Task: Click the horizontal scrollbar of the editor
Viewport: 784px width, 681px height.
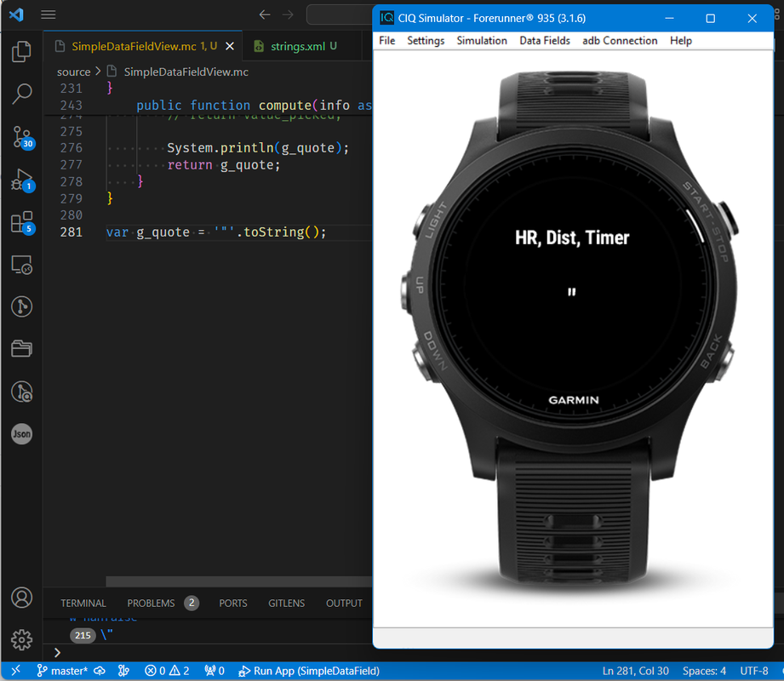Action: pyautogui.click(x=239, y=581)
